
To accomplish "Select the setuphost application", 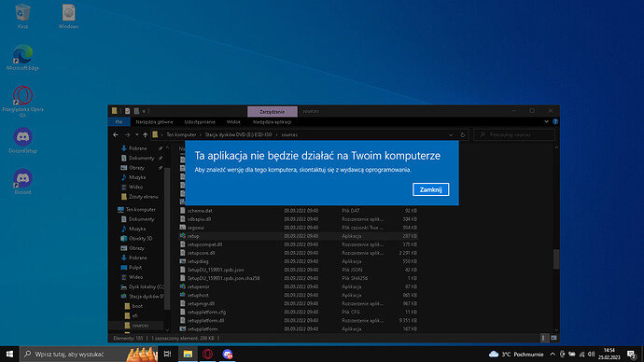I will point(198,295).
